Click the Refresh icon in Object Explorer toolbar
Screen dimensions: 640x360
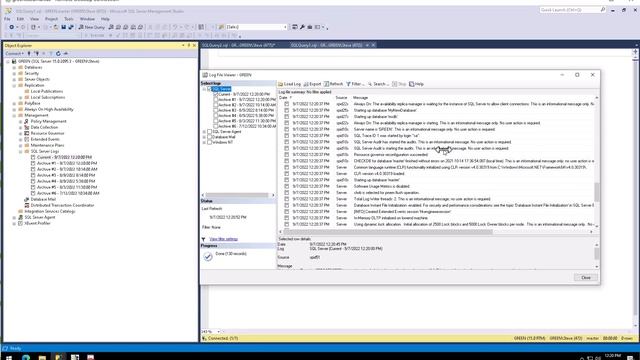[x=58, y=53]
